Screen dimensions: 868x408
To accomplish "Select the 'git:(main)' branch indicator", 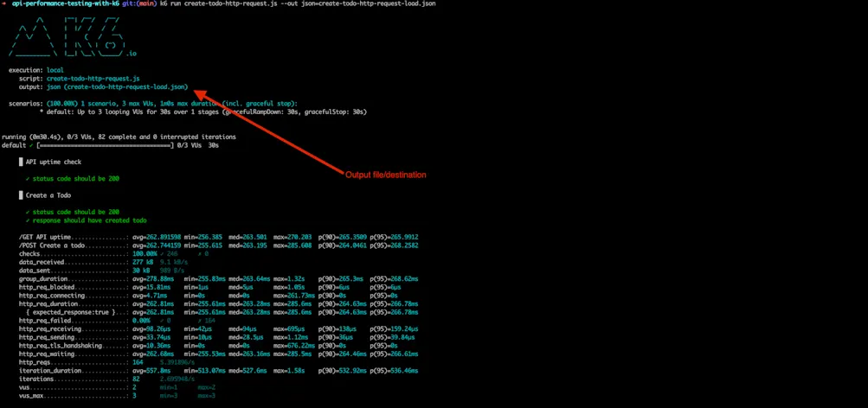I will click(139, 3).
